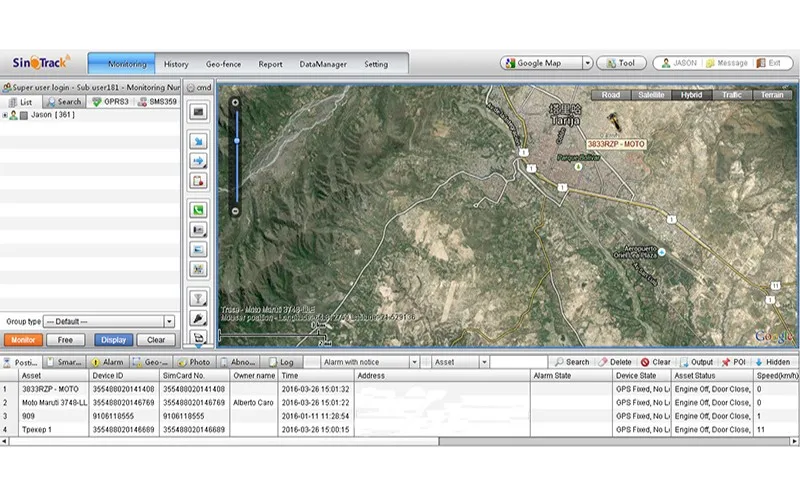Viewport: 800px width, 500px height.
Task: Click the Exit button
Action: tap(773, 63)
